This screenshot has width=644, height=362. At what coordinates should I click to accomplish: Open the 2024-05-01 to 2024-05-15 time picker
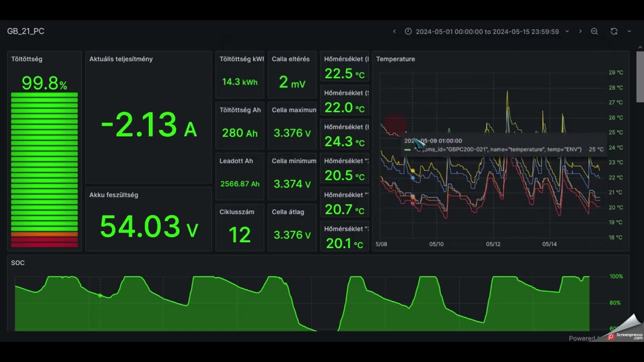487,31
